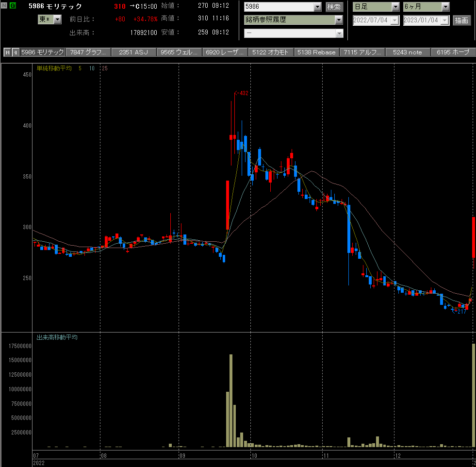476x467 pixels.
Task: Click the grey N indicator icon
Action: point(4,5)
